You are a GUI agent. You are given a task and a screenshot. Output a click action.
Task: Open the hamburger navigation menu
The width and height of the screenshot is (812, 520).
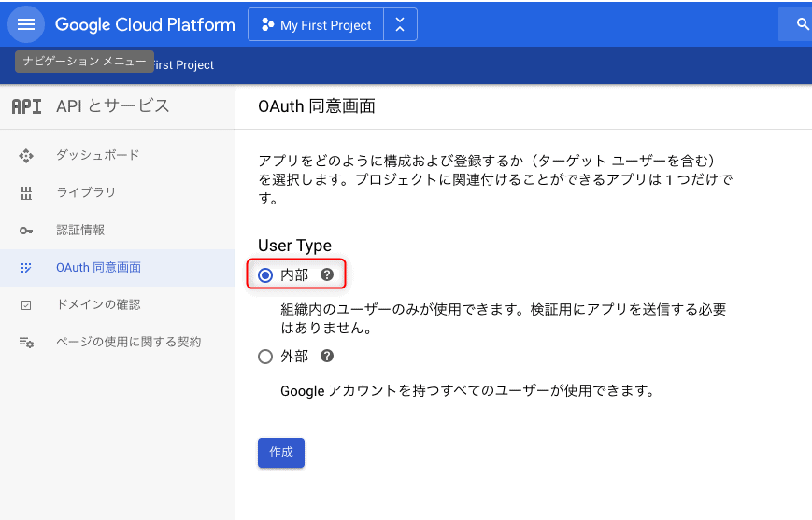coord(26,24)
